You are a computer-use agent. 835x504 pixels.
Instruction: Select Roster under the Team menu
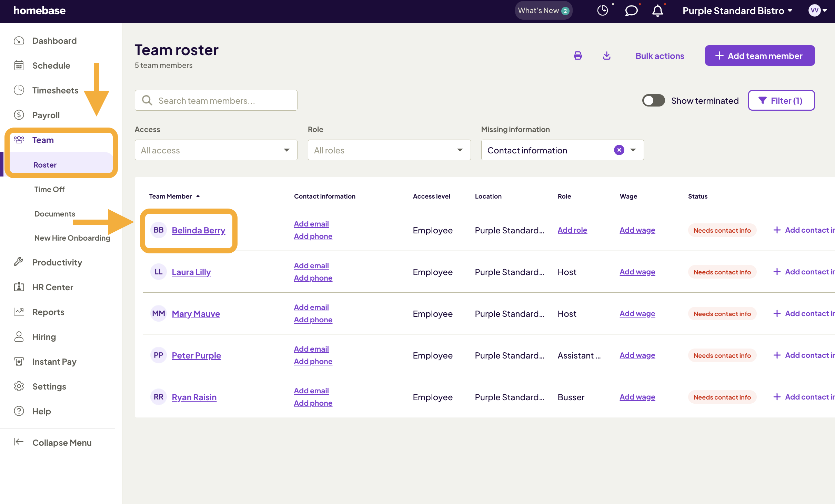pos(44,164)
